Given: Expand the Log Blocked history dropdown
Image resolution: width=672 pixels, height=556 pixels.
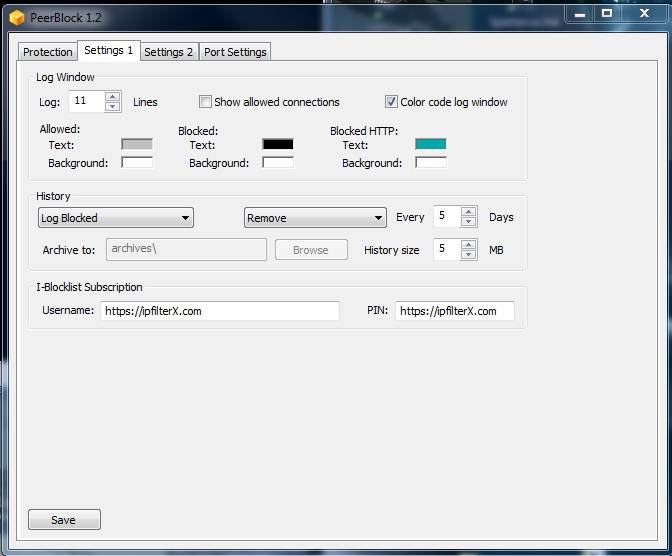Looking at the screenshot, I should pos(116,218).
